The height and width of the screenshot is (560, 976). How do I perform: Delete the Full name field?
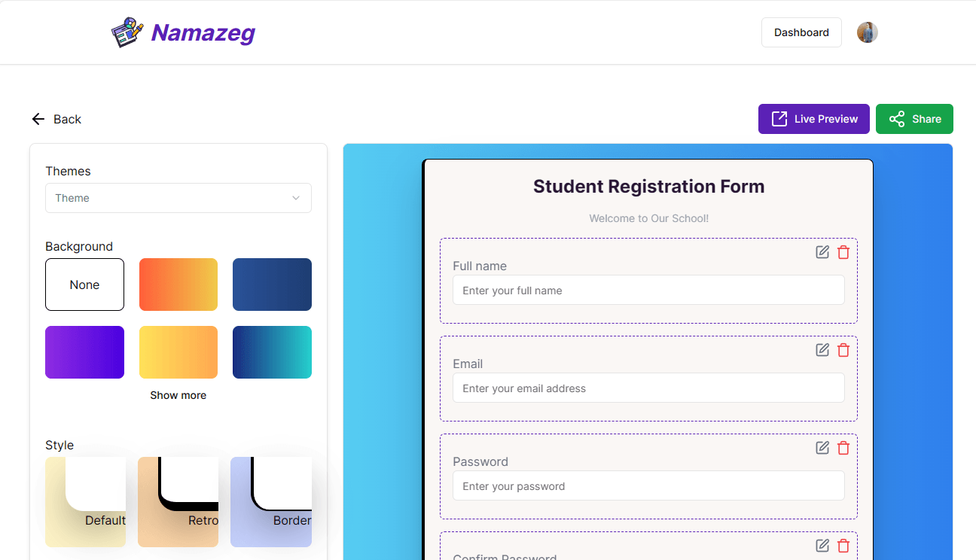coord(843,252)
